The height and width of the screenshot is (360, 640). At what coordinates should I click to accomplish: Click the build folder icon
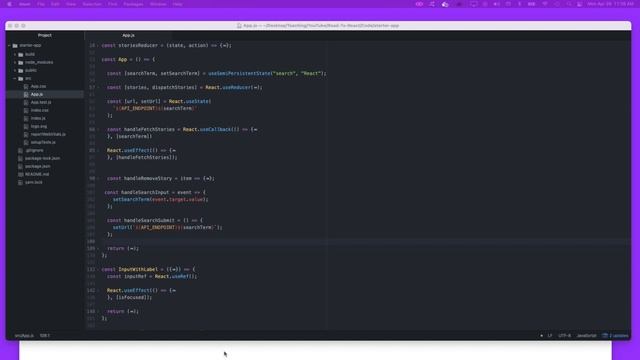coord(21,54)
